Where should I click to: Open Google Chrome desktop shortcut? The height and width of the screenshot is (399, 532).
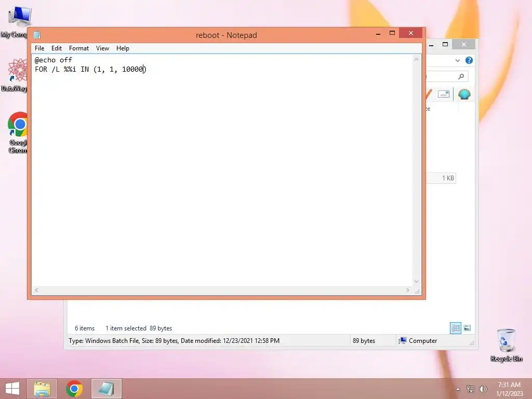pos(17,132)
